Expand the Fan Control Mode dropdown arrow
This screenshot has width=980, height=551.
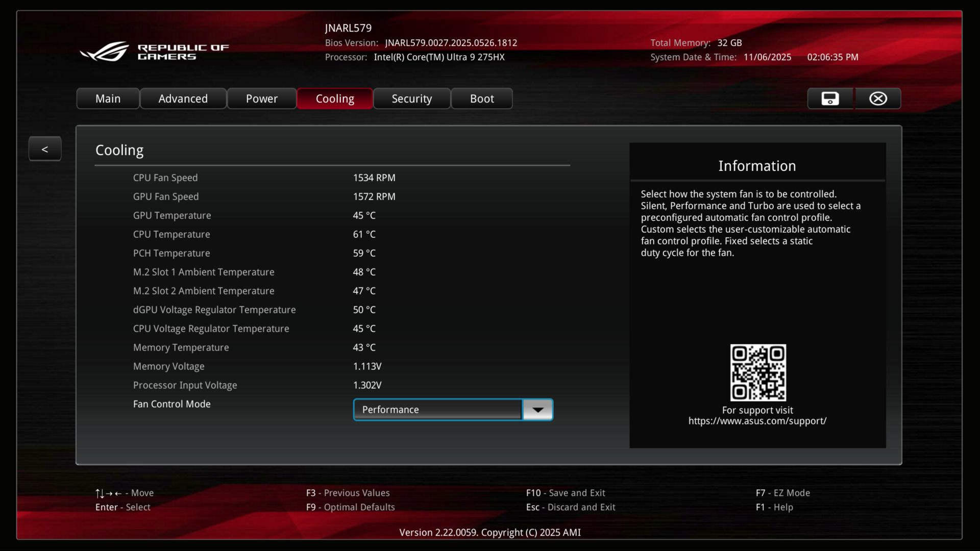537,410
